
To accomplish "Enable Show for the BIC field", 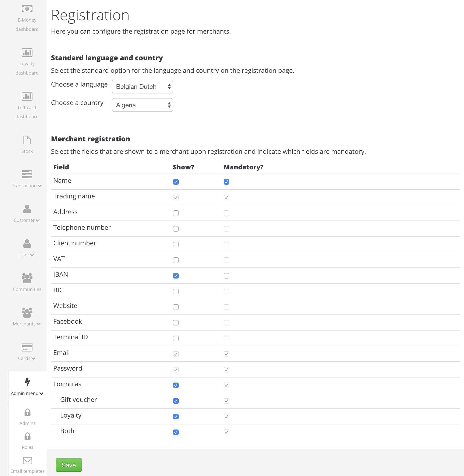I will [176, 291].
